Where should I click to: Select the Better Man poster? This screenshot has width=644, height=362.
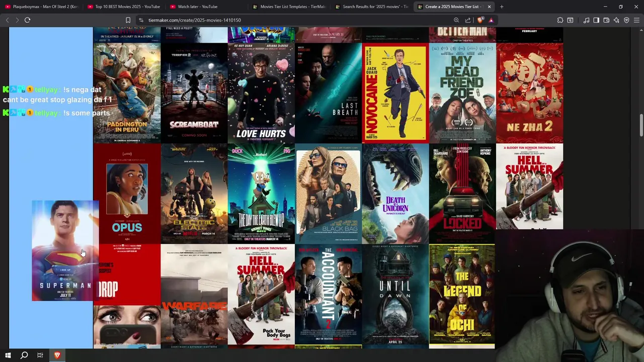point(462,35)
